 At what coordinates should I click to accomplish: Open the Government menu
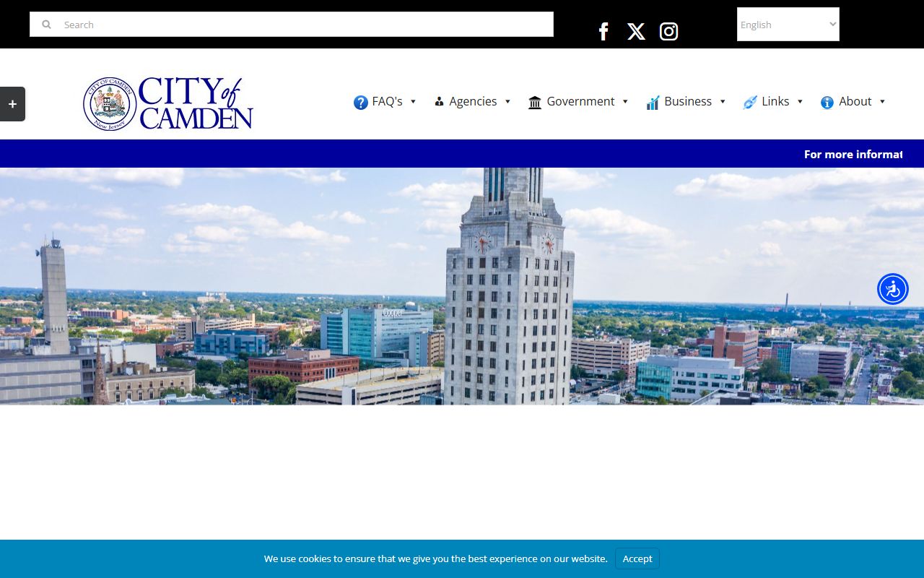coord(580,102)
